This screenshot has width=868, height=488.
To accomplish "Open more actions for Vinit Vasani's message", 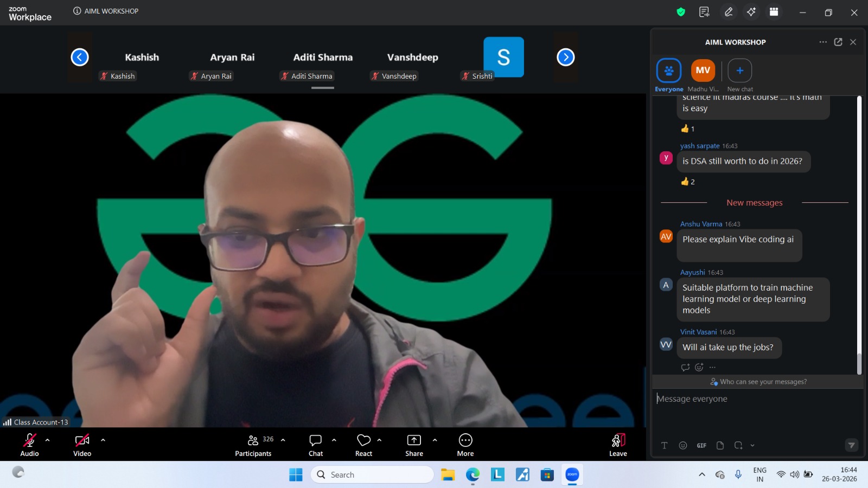I will tap(712, 367).
